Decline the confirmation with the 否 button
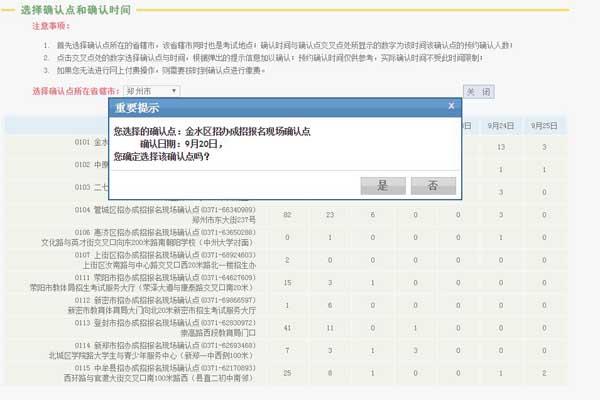This screenshot has height=400, width=600. click(432, 185)
